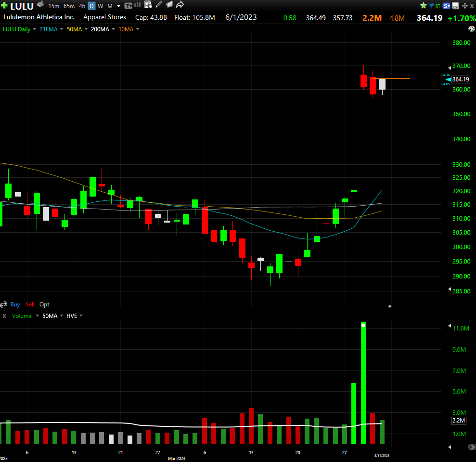The image size is (476, 462).
Task: Open the blue S symbol-link dropdown
Action: coord(446,6)
